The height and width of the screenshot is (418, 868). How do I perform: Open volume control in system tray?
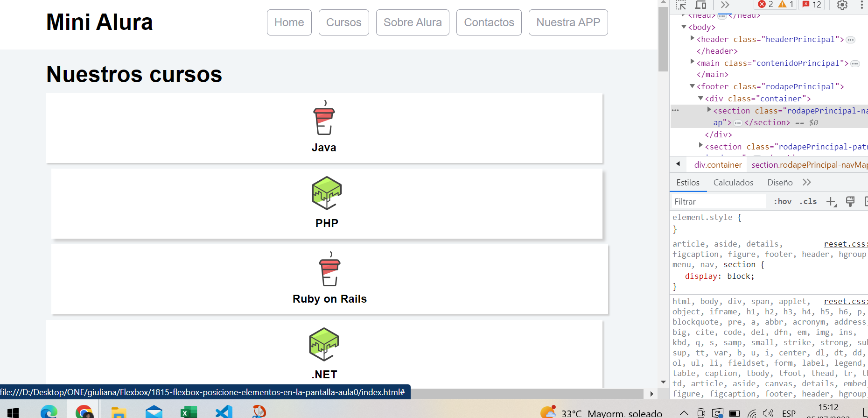click(768, 413)
